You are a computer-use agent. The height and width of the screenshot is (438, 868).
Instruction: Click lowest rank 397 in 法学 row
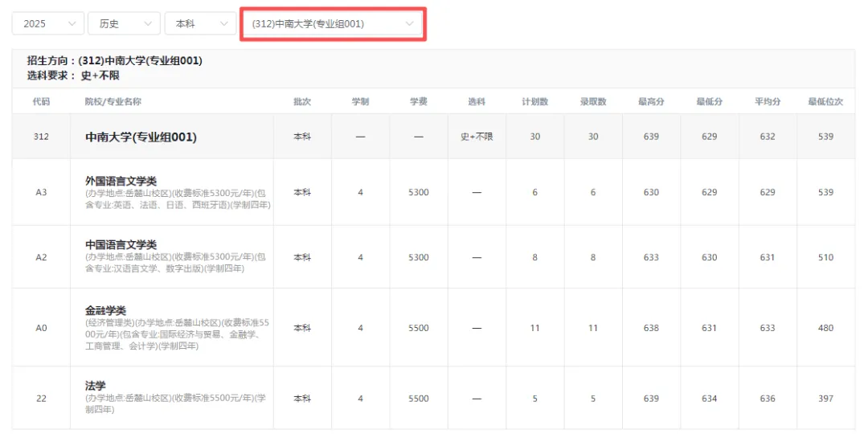pyautogui.click(x=825, y=398)
